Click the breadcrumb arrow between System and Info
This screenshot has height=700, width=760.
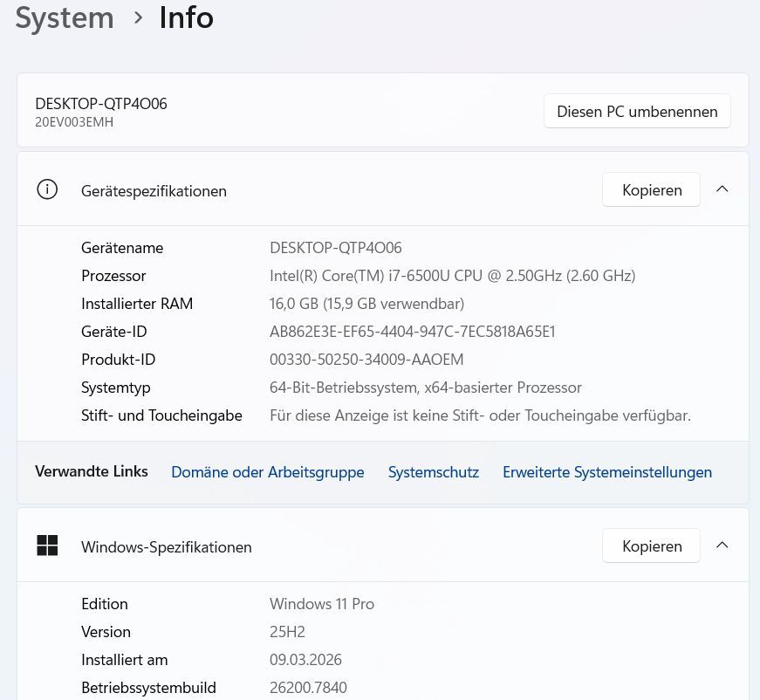pos(137,17)
